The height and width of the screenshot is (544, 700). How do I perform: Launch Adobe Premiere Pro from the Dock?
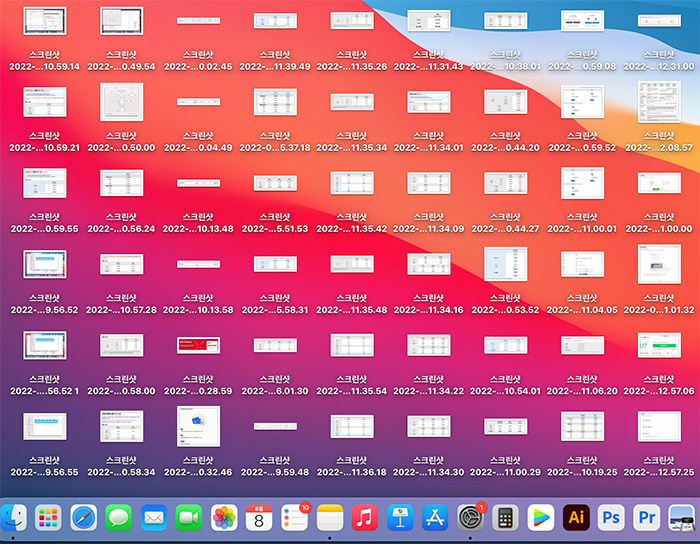pyautogui.click(x=646, y=518)
